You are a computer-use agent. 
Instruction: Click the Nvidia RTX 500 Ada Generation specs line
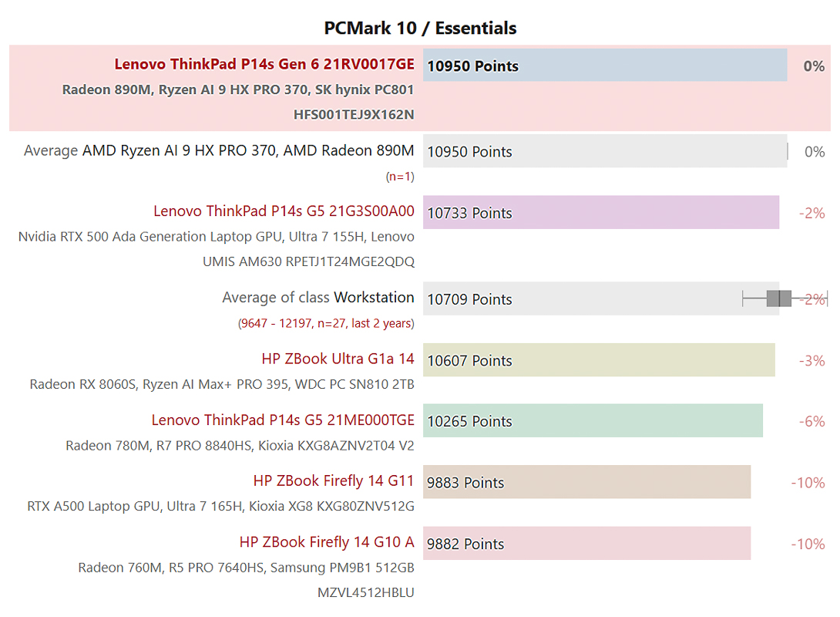coord(216,237)
